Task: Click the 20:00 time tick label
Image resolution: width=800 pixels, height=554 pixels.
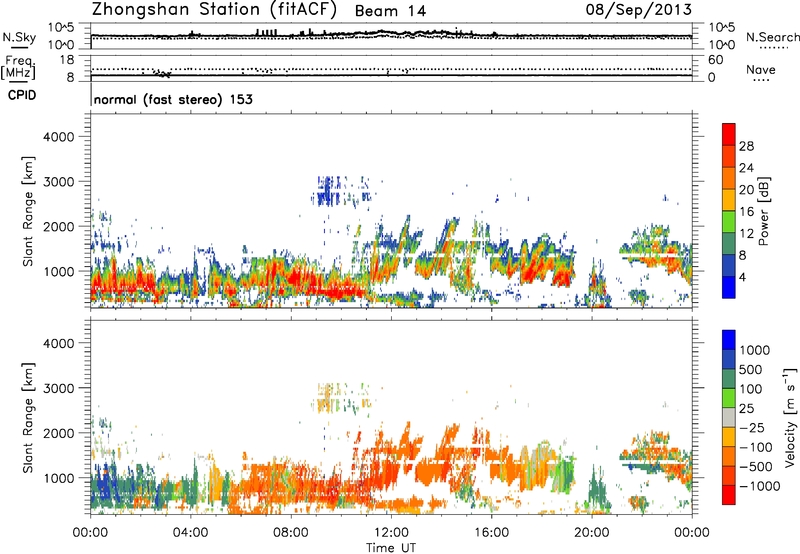Action: [x=592, y=533]
